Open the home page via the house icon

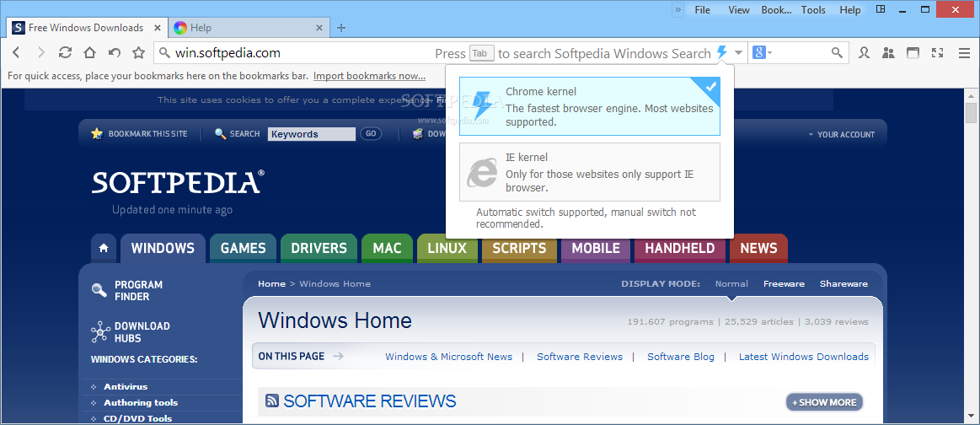pos(90,52)
